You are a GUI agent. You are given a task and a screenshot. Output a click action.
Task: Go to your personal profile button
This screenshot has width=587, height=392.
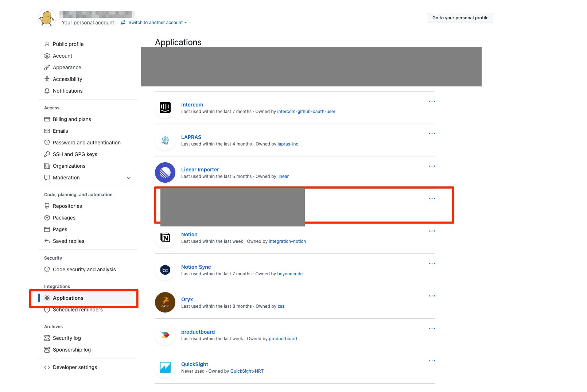pos(460,18)
